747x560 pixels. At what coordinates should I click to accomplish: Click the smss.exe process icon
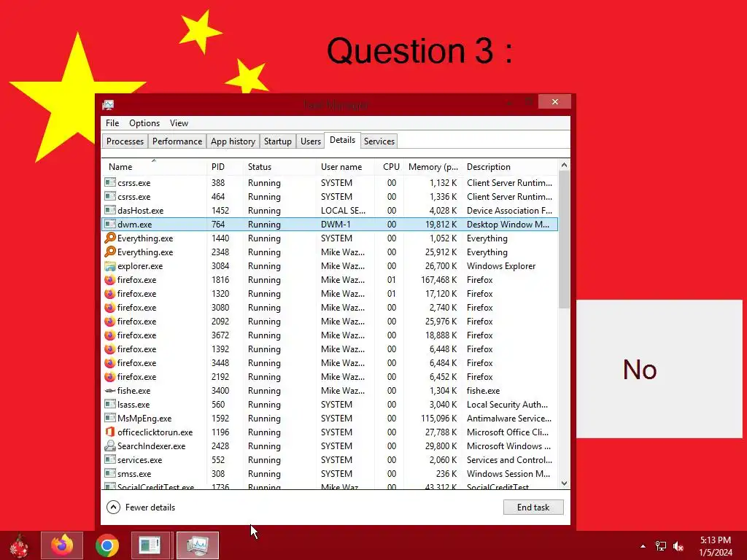110,473
